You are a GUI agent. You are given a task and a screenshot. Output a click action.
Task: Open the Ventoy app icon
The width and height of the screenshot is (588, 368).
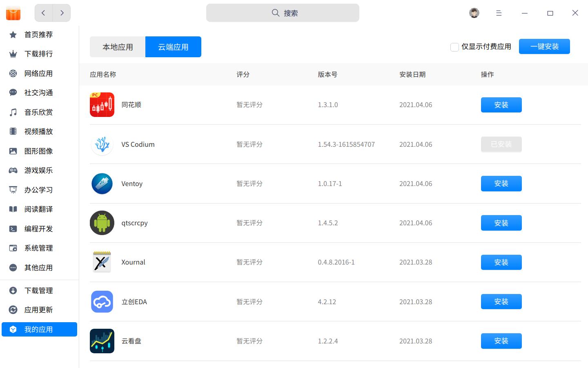[x=102, y=184]
